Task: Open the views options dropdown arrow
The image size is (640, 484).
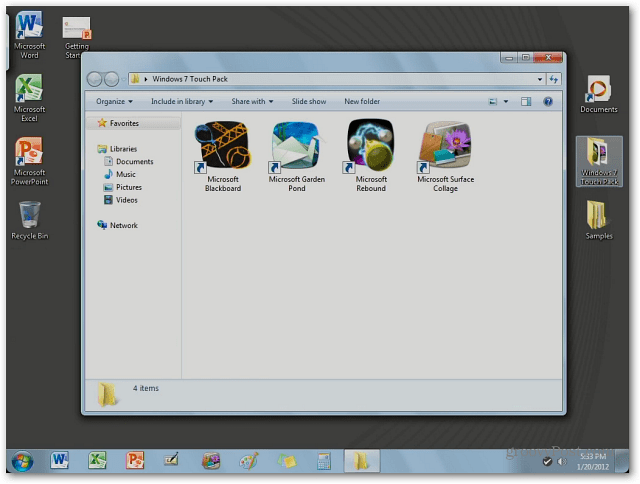Action: click(506, 102)
